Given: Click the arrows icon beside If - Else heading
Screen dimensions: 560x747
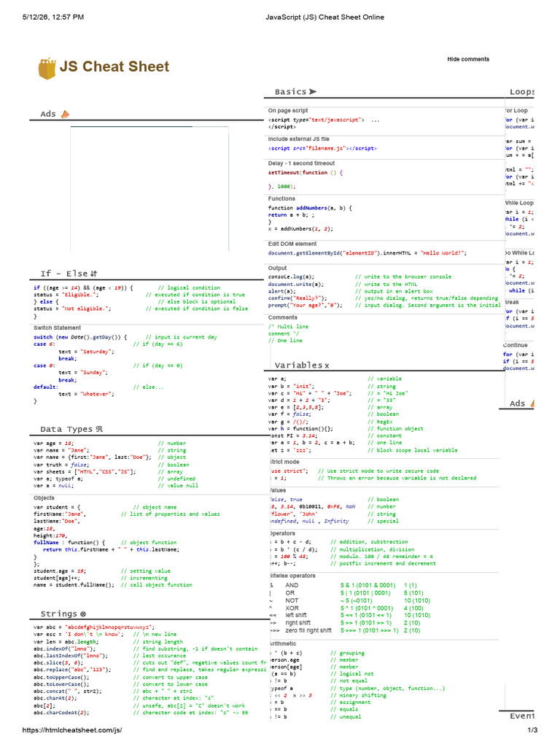Looking at the screenshot, I should [94, 274].
